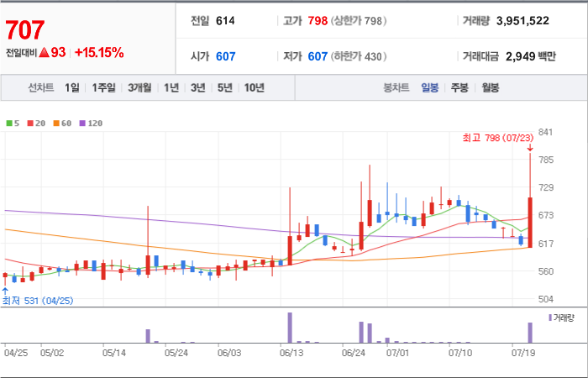View the 10년 line chart
The image size is (588, 378).
coord(255,88)
